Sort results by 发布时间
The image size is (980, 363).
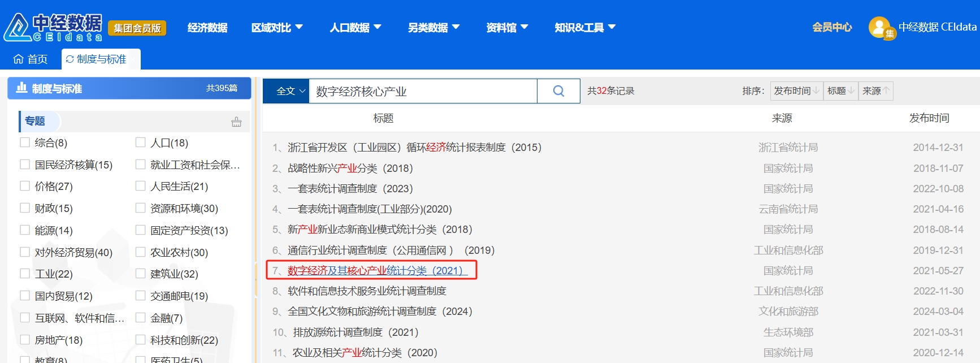coord(797,91)
